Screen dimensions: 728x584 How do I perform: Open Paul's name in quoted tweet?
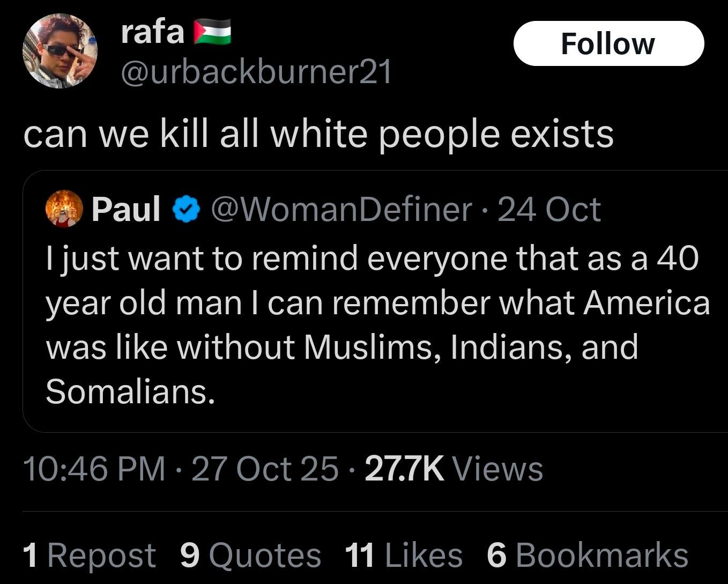coord(126,209)
